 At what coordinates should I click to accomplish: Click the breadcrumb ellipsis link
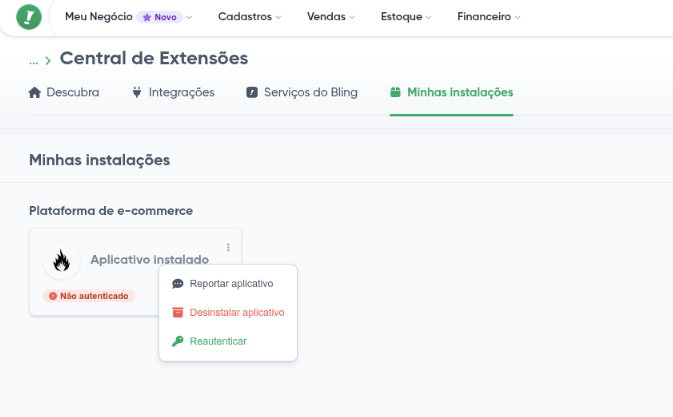(x=35, y=61)
